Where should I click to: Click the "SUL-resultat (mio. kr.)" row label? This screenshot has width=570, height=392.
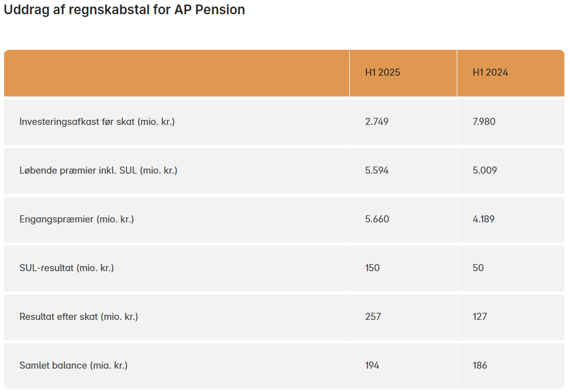click(66, 268)
